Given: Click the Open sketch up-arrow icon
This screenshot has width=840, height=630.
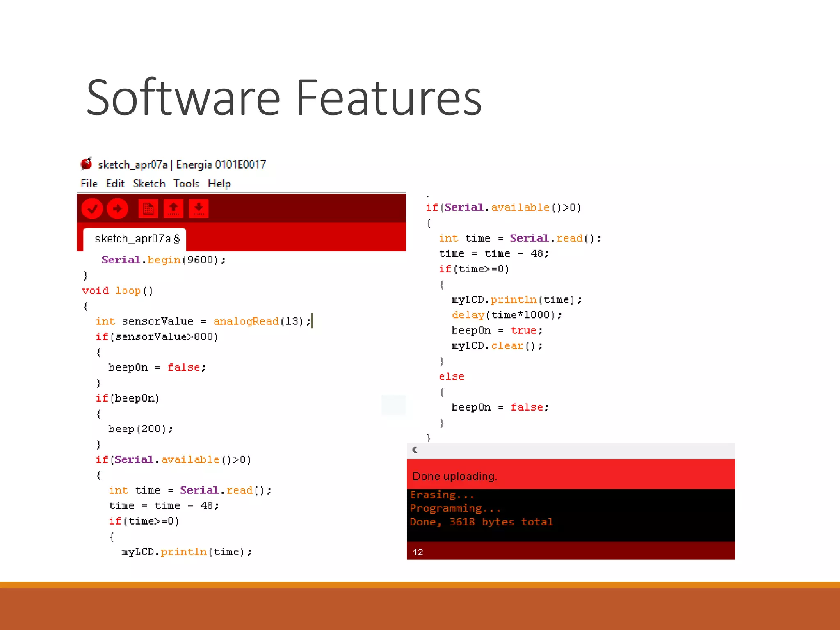Looking at the screenshot, I should point(173,209).
